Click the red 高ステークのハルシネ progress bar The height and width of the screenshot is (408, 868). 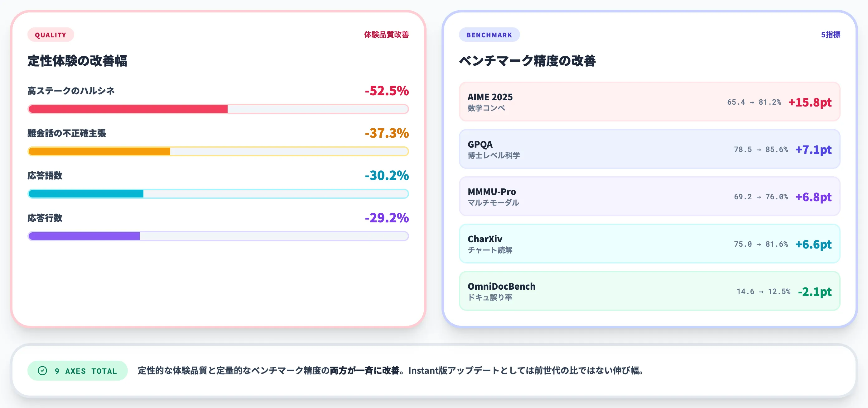218,109
